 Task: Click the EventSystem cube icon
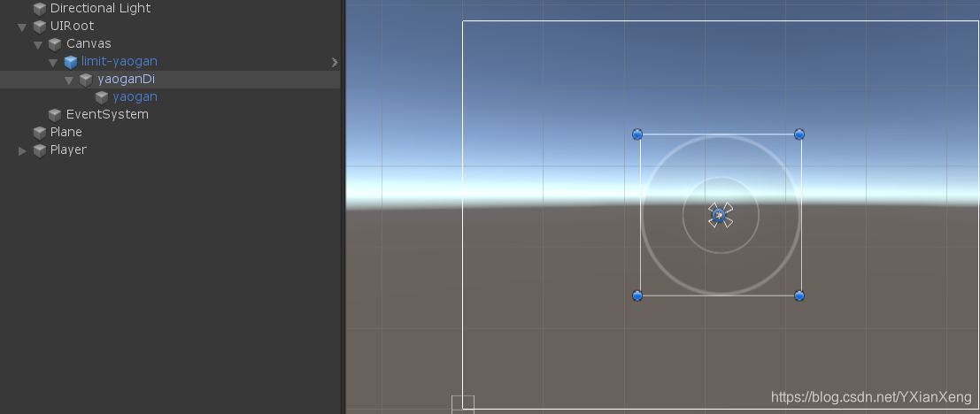[x=56, y=114]
